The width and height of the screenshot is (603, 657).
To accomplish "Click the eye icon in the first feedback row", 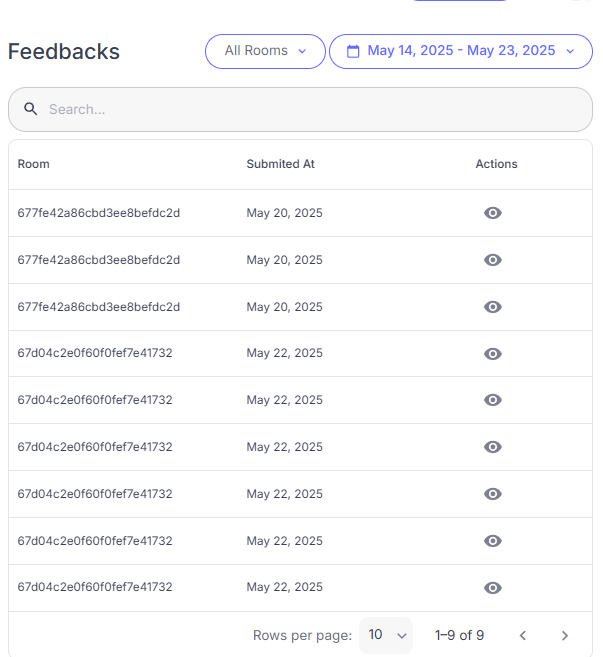I will [492, 213].
